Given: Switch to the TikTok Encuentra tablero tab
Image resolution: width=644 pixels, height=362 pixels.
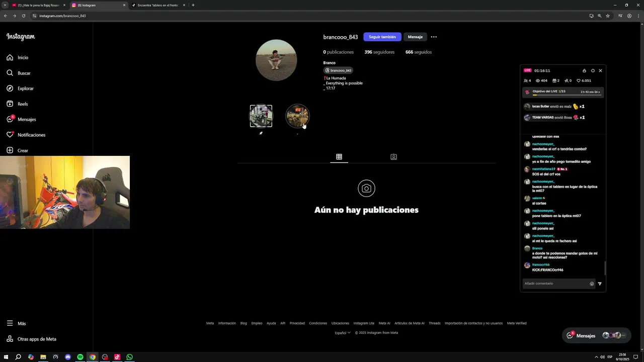Looking at the screenshot, I should (158, 5).
